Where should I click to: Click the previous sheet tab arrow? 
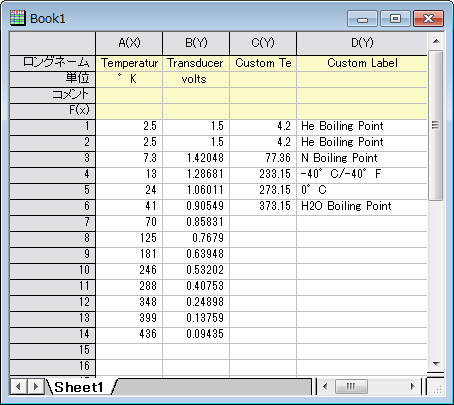[18, 387]
